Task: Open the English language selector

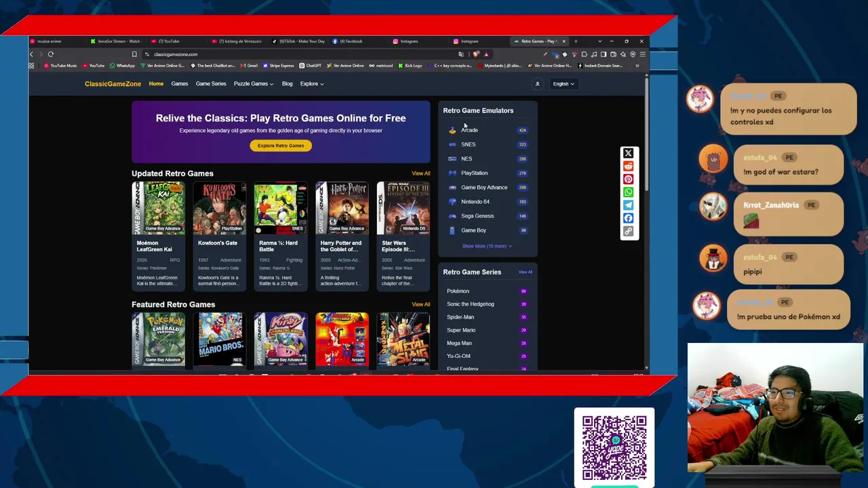Action: tap(564, 84)
